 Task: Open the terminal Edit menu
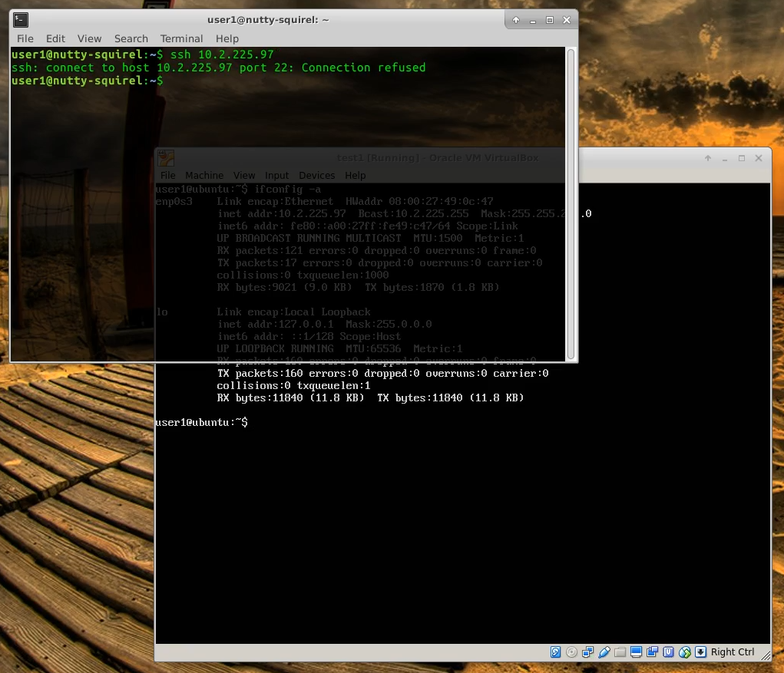point(55,38)
